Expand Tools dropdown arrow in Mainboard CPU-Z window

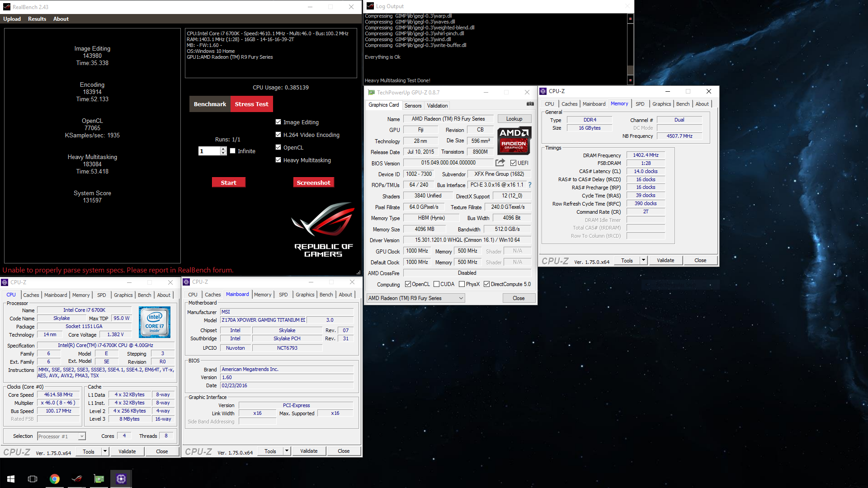tap(287, 451)
